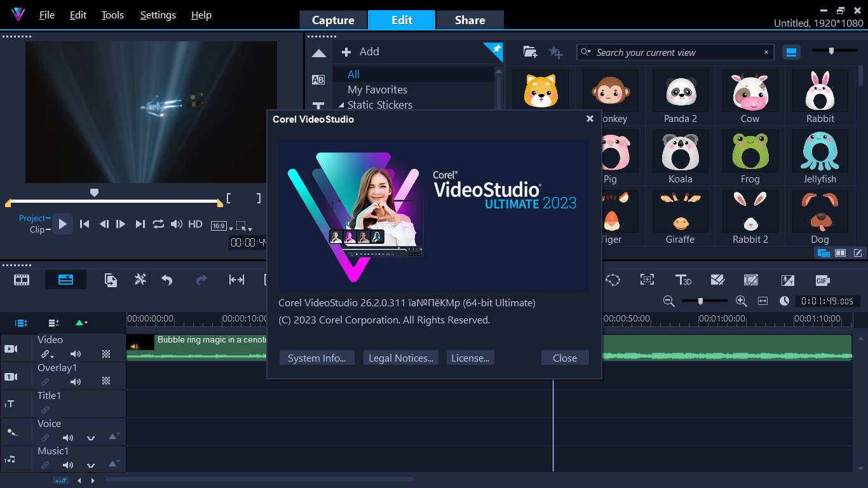Collapse the Static Stickers category

341,105
